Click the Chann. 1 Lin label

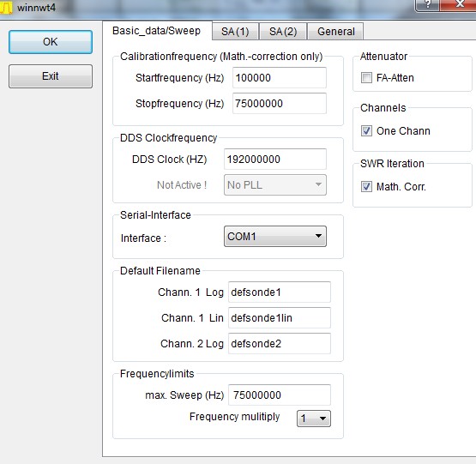click(192, 318)
